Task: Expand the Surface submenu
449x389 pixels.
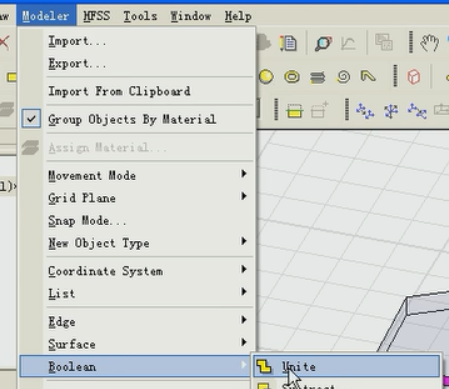Action: point(137,344)
